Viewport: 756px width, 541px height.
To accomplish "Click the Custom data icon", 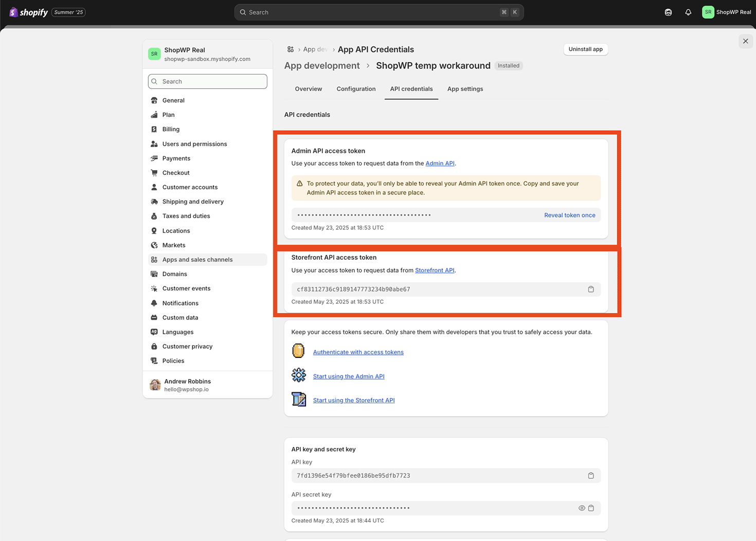I will 154,318.
